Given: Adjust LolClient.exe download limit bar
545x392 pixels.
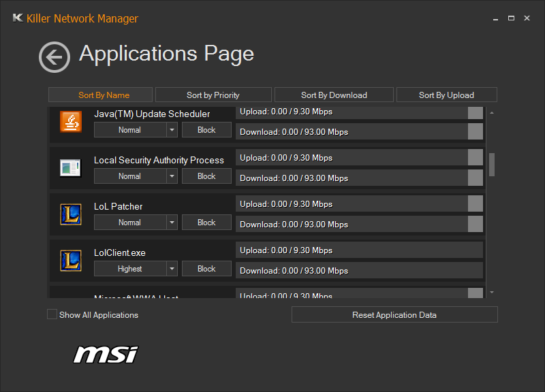Looking at the screenshot, I should tap(360, 270).
